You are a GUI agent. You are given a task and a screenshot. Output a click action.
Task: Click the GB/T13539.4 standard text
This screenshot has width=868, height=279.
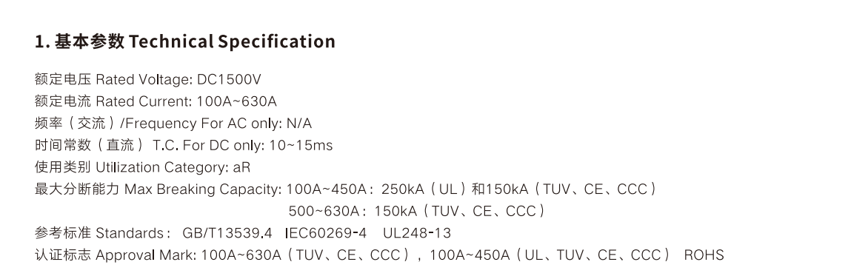[227, 233]
